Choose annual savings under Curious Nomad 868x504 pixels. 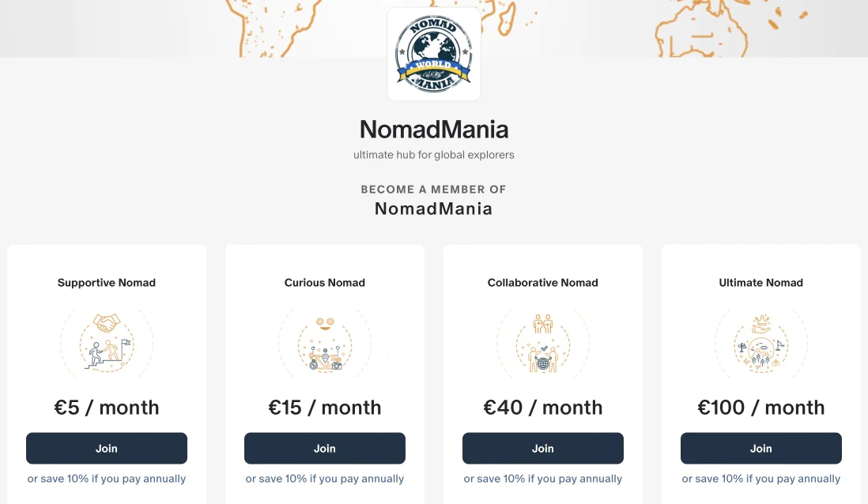coord(325,479)
